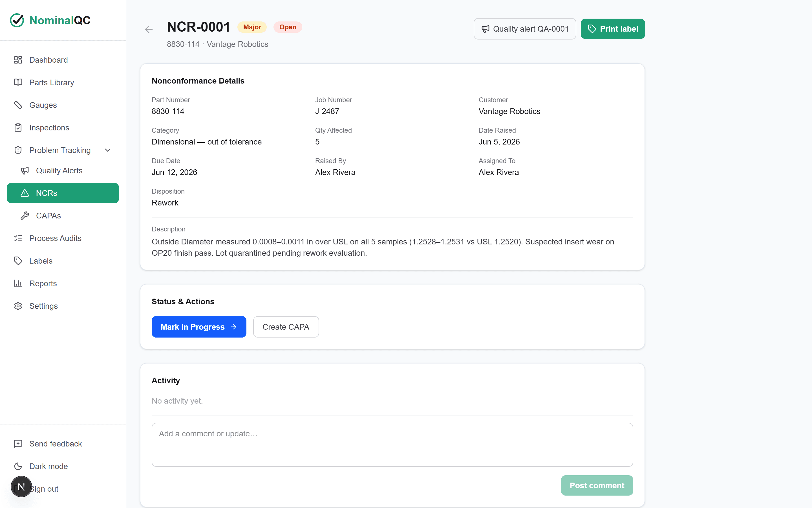Click the Process Audits checklist icon
This screenshot has height=508, width=812.
pyautogui.click(x=18, y=238)
